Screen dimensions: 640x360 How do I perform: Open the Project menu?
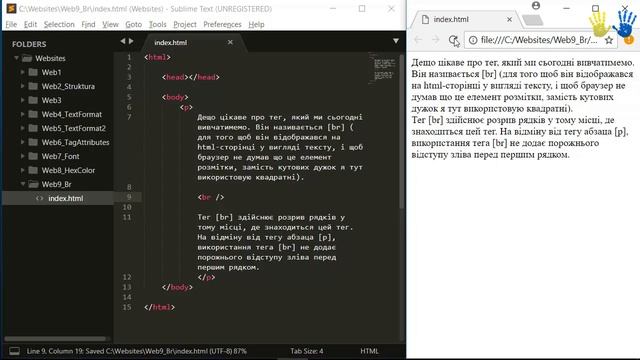185,24
